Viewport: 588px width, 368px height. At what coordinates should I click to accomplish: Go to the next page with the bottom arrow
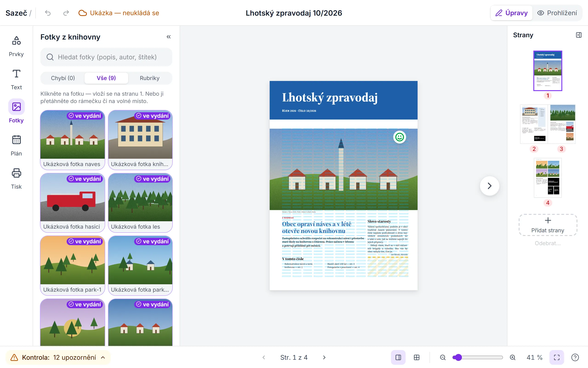[324, 357]
